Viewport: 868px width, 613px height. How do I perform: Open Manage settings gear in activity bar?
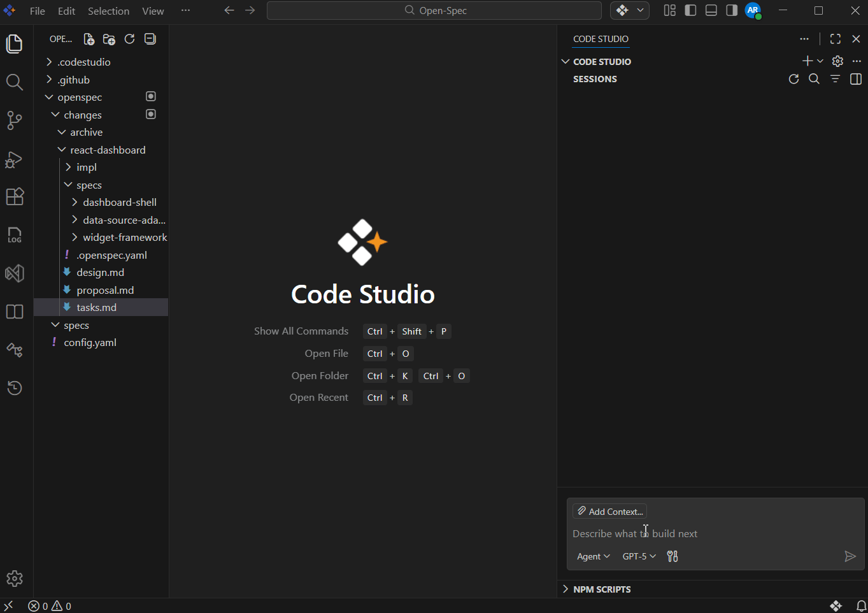pos(15,579)
